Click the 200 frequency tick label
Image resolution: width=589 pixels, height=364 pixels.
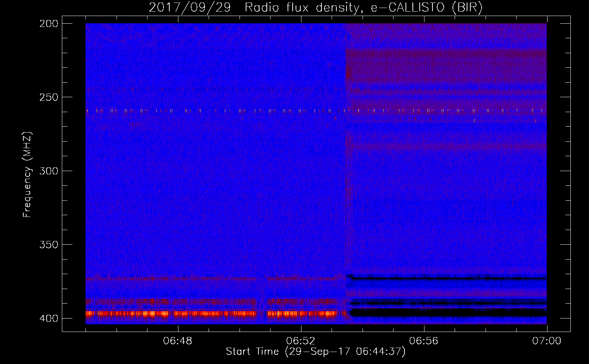(x=49, y=24)
